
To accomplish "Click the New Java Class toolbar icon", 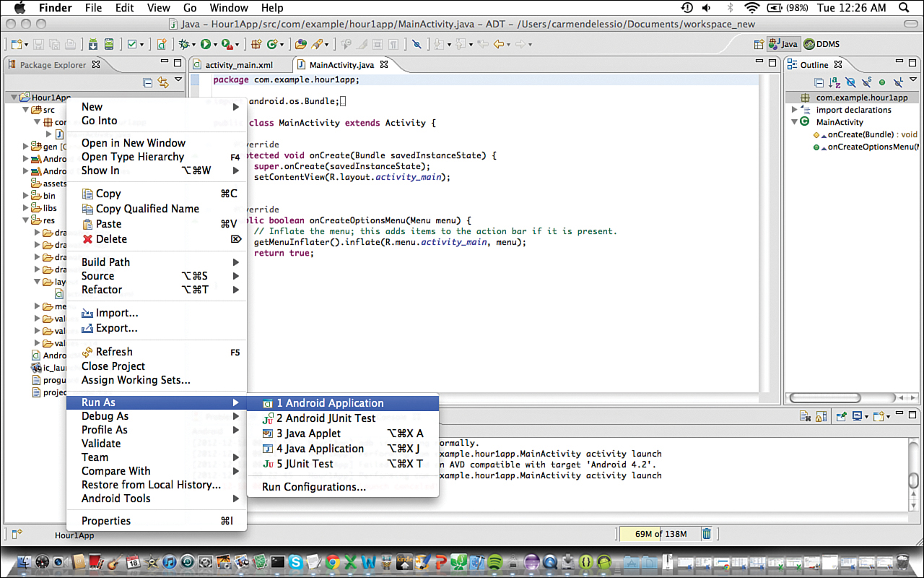I will click(271, 44).
